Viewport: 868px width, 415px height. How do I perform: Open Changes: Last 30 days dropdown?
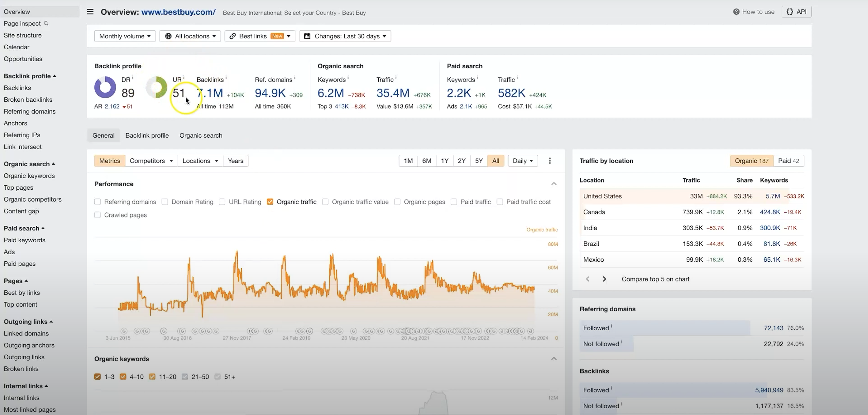(x=345, y=36)
